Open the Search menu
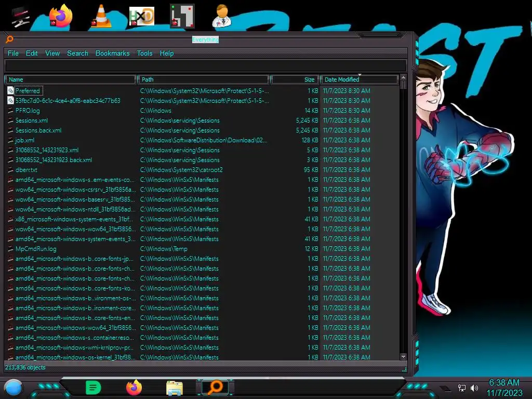532x399 pixels. pyautogui.click(x=77, y=54)
